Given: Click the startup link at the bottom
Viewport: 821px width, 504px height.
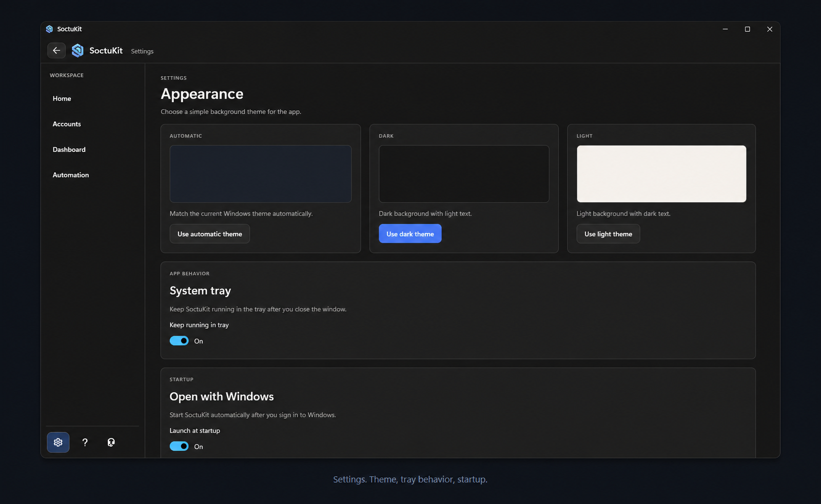Looking at the screenshot, I should (x=471, y=479).
